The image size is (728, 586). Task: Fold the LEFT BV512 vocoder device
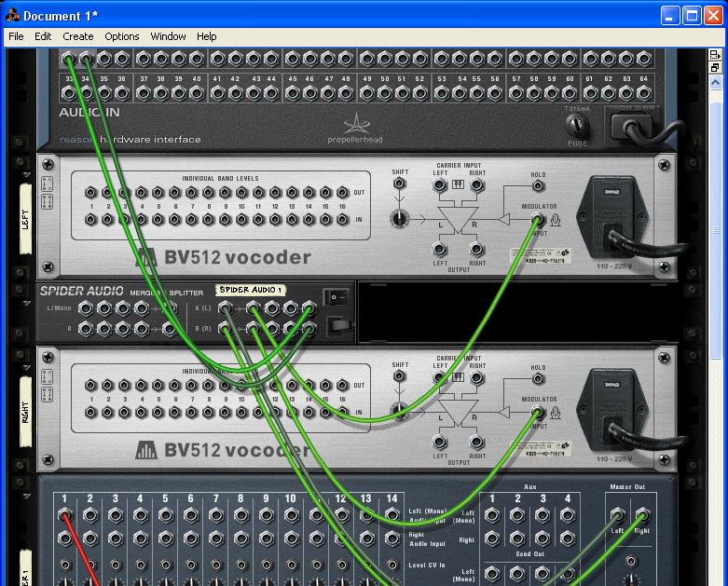click(26, 174)
